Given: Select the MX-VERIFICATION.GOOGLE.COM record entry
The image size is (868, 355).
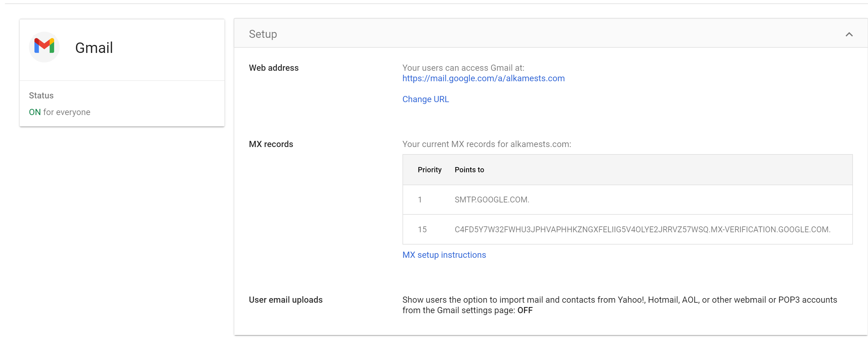Looking at the screenshot, I should pyautogui.click(x=642, y=229).
